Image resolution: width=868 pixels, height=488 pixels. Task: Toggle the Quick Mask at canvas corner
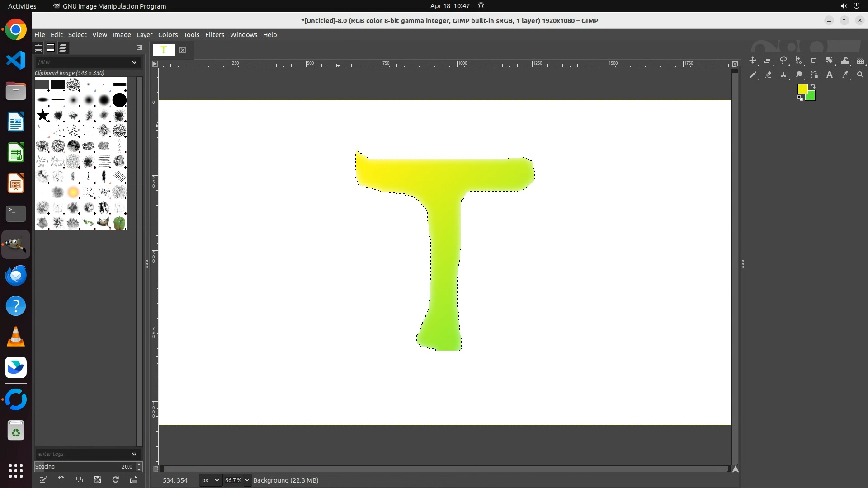click(156, 469)
